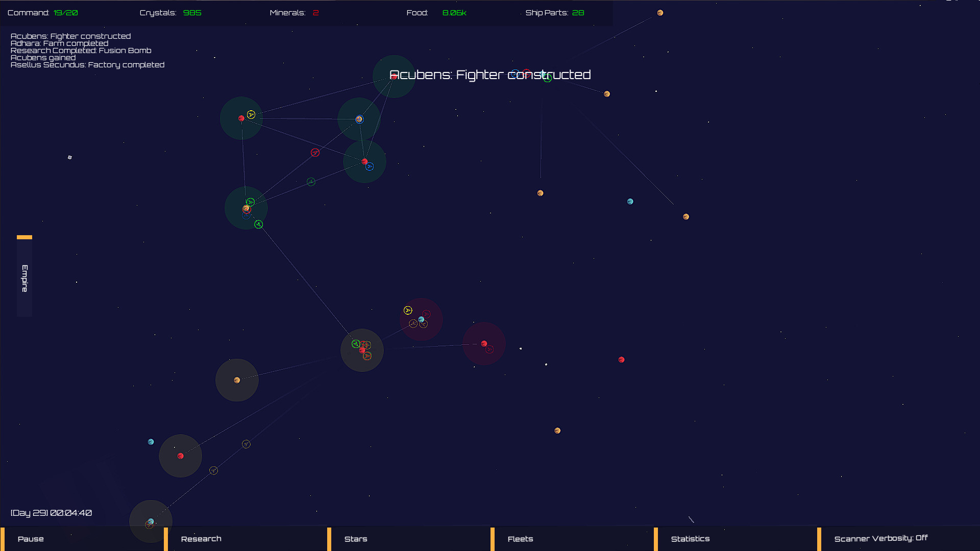Open the cyan star inside the crimson zone
Screen dimensions: 980x551
pyautogui.click(x=421, y=319)
